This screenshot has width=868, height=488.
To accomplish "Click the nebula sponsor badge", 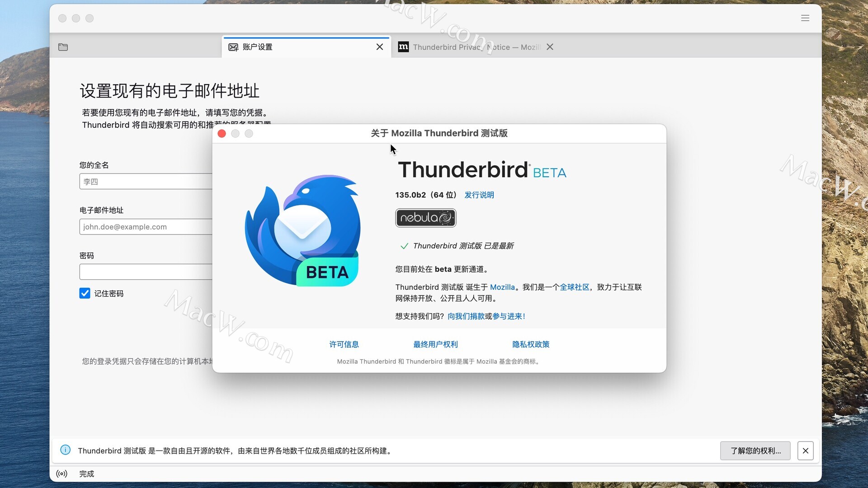I will pyautogui.click(x=426, y=218).
